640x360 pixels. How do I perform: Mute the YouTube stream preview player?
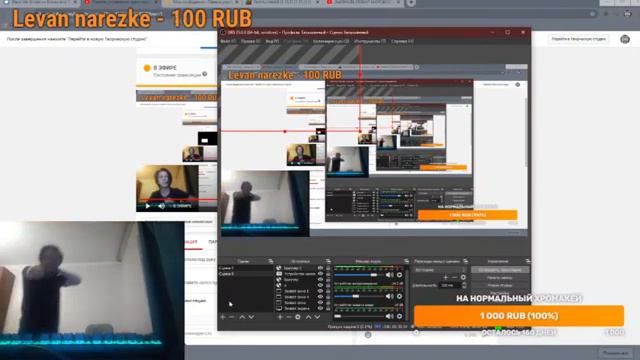(x=162, y=206)
